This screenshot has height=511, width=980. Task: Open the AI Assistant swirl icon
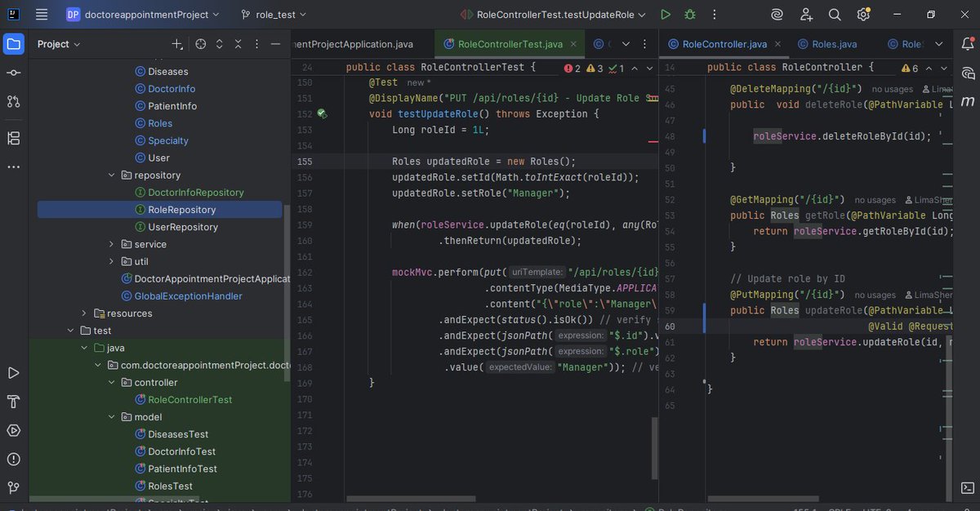click(777, 15)
